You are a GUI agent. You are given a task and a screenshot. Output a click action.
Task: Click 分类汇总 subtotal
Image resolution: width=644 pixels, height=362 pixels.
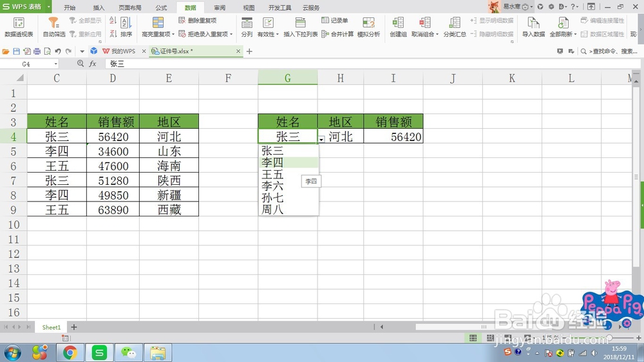[x=454, y=27]
